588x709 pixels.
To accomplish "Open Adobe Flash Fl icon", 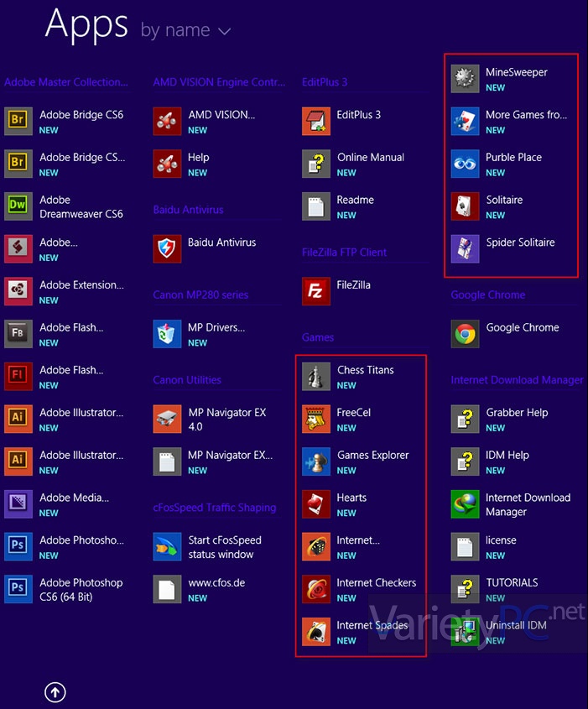I will point(18,376).
